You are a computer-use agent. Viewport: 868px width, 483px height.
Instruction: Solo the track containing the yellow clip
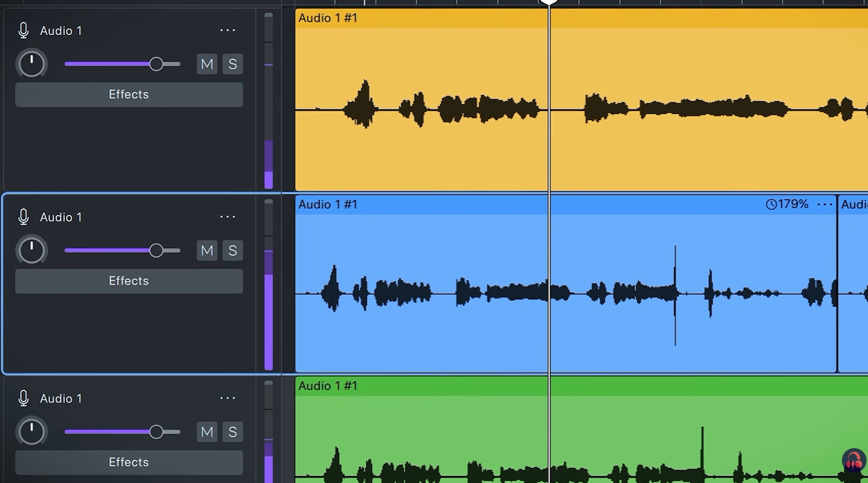[x=233, y=64]
